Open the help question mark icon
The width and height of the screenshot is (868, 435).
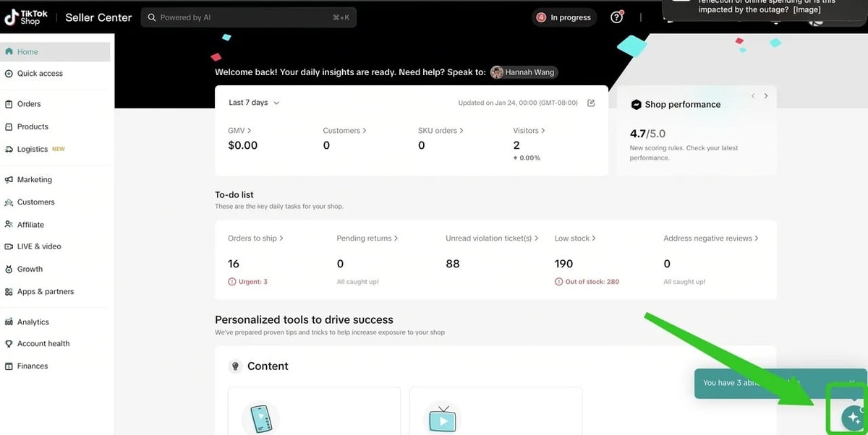click(x=616, y=17)
